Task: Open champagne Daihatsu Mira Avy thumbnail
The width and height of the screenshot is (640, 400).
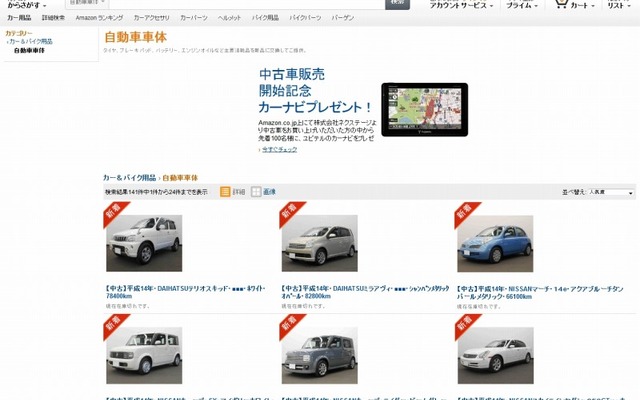Action: tap(320, 243)
